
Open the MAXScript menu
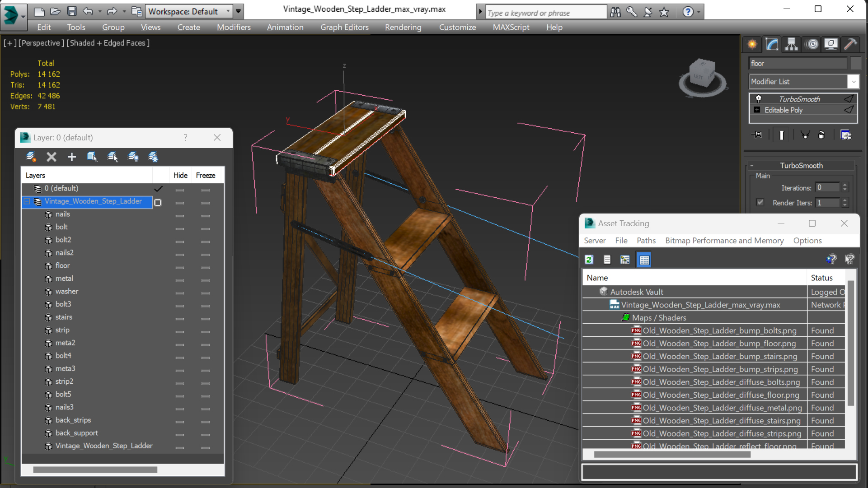click(x=511, y=28)
